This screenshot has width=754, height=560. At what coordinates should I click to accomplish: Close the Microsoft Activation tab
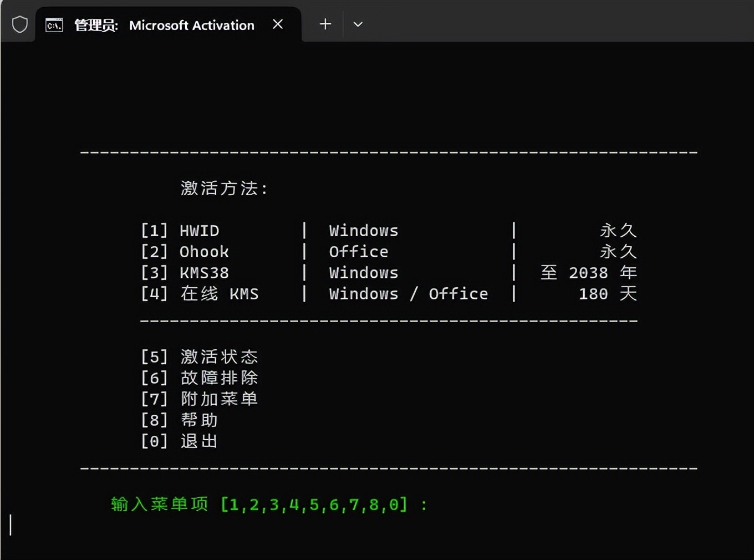pos(278,24)
